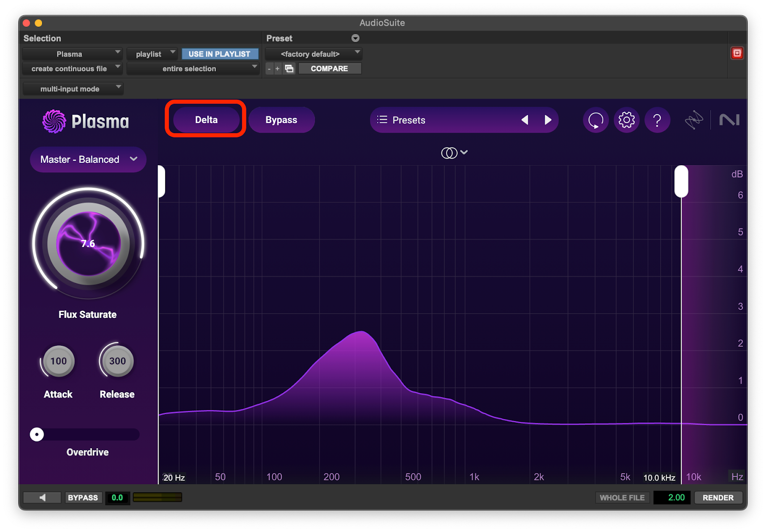Viewport: 766px width, 532px height.
Task: Click the Native Instruments logo
Action: (x=729, y=120)
